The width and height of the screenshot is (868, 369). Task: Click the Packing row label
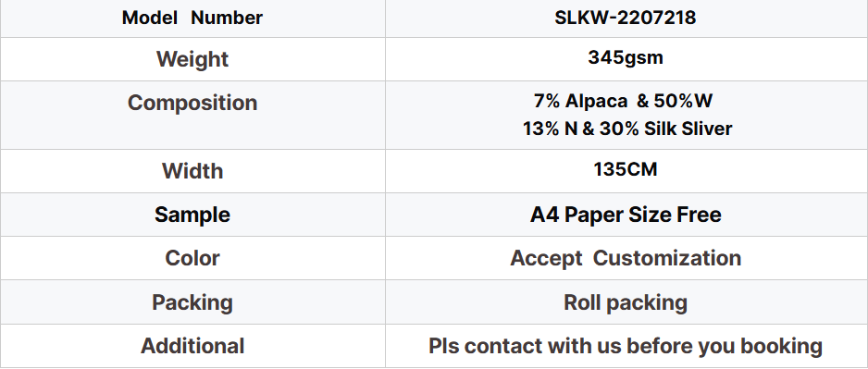pyautogui.click(x=192, y=302)
